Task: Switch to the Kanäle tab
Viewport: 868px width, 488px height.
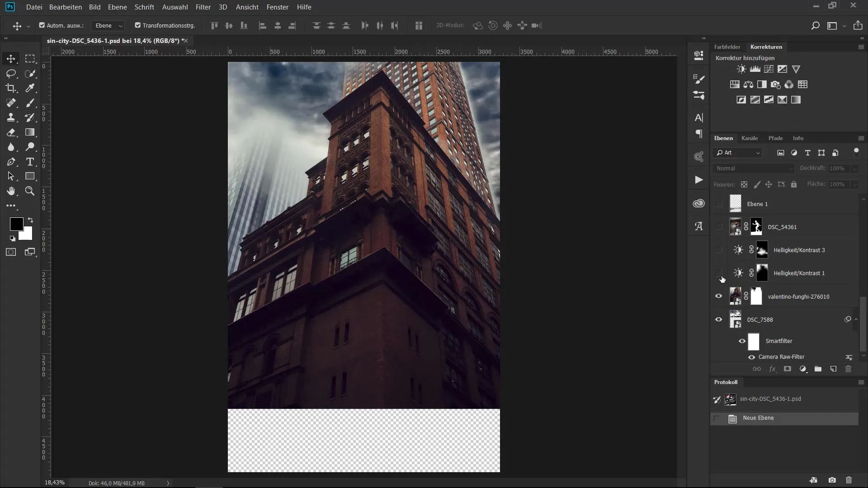Action: [749, 138]
